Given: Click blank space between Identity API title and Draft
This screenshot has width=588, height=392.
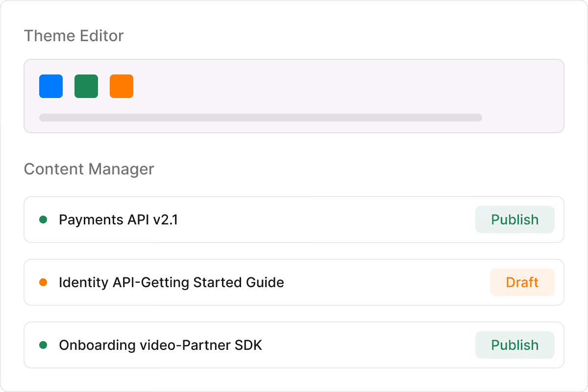Looking at the screenshot, I should 387,282.
